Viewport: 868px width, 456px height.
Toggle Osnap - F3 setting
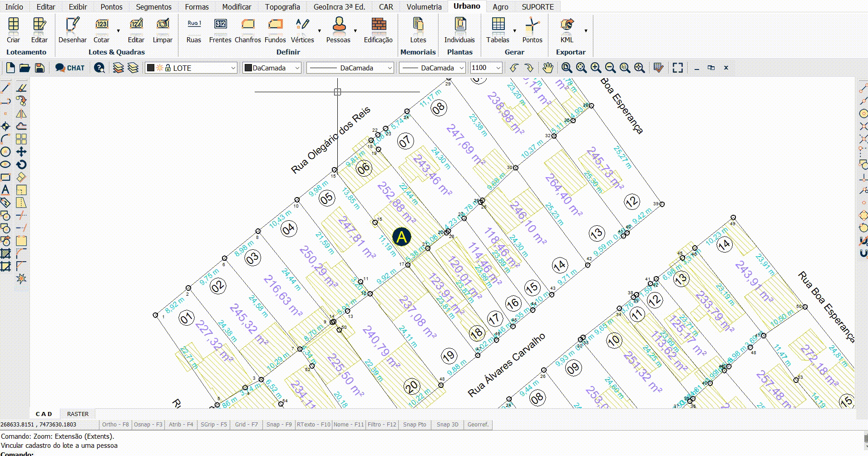click(x=148, y=425)
